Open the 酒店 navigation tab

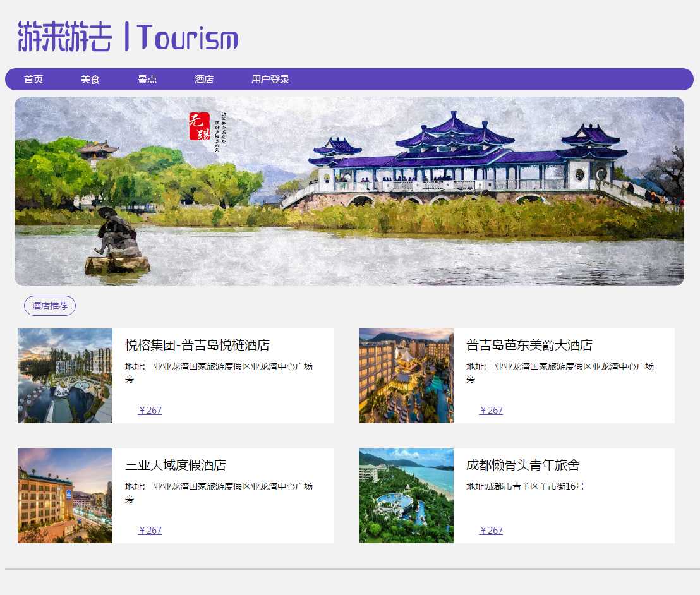204,80
